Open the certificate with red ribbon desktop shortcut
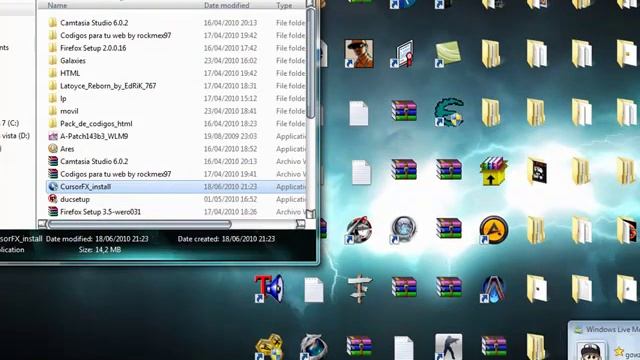The width and height of the screenshot is (640, 360). click(404, 53)
